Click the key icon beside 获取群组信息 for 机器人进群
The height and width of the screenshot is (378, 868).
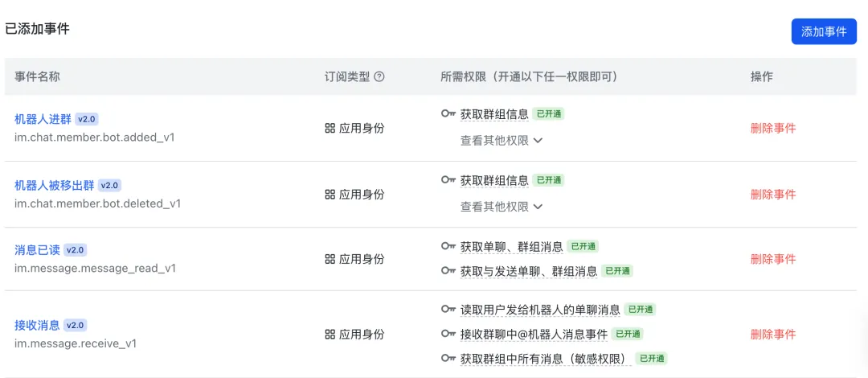(448, 113)
